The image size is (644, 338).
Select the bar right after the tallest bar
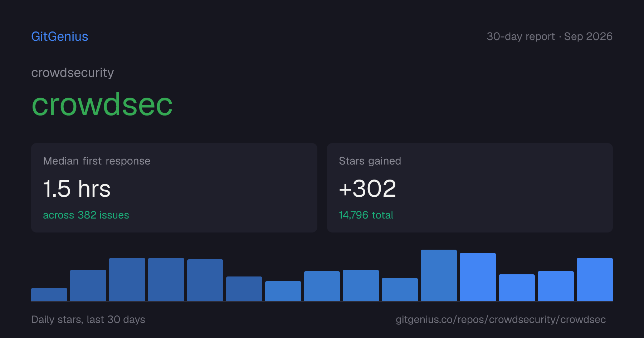pos(478,277)
